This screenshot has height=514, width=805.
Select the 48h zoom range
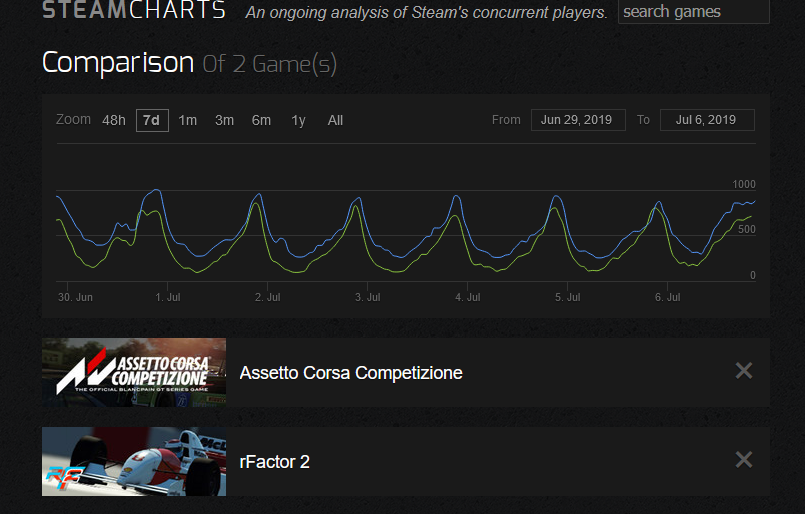(113, 120)
